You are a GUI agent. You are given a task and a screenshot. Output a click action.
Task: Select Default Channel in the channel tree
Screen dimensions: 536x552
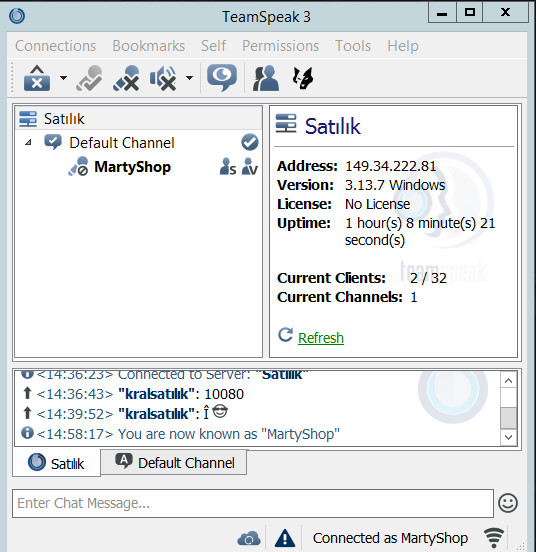[x=122, y=143]
